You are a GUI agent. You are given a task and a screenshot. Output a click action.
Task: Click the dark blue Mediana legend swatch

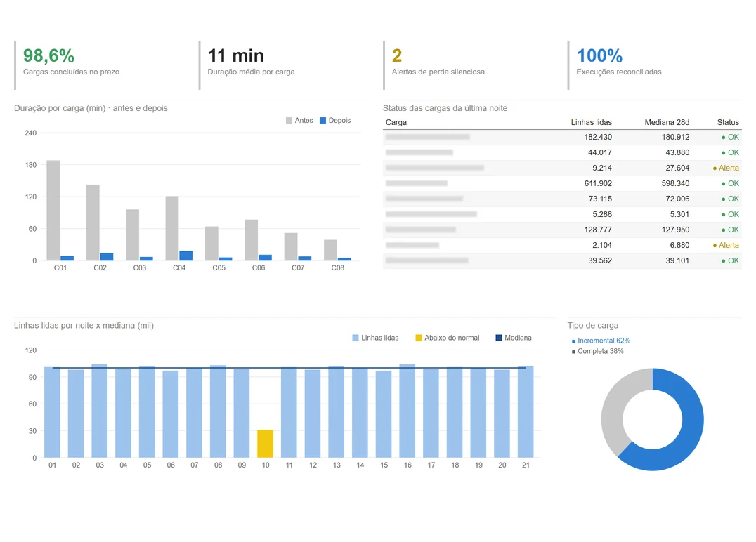tap(499, 338)
